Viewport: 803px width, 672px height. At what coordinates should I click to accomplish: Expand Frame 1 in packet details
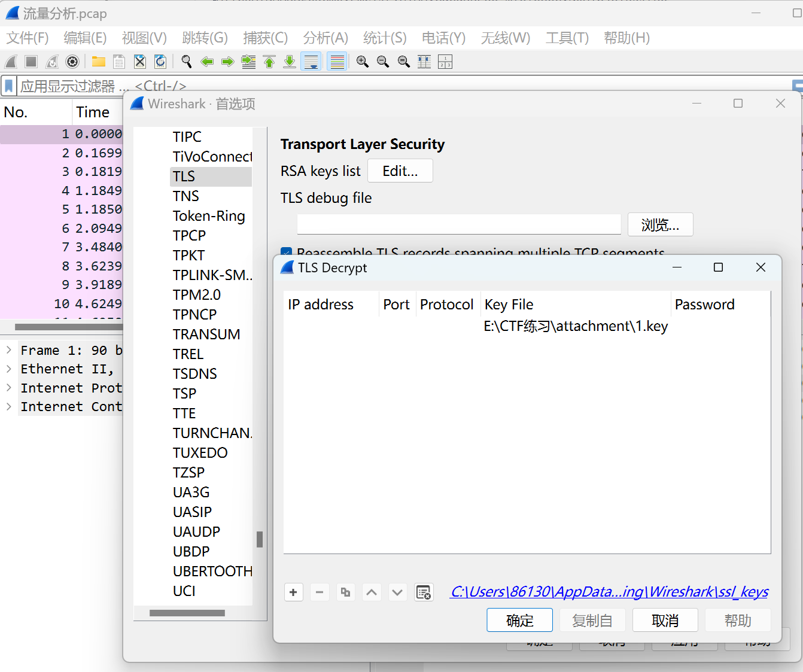(9, 349)
